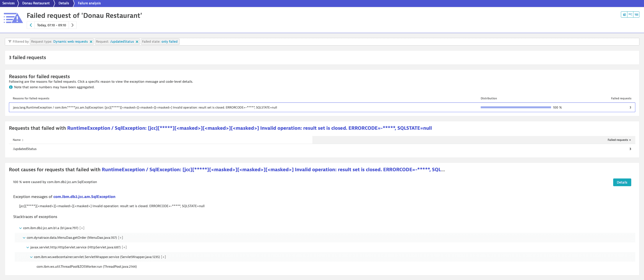
Task: Click the failure analysis warning icon
Action: (x=13, y=18)
